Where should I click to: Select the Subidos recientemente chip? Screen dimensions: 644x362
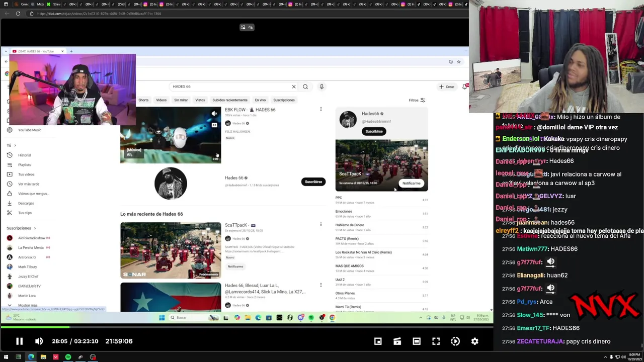(230, 100)
